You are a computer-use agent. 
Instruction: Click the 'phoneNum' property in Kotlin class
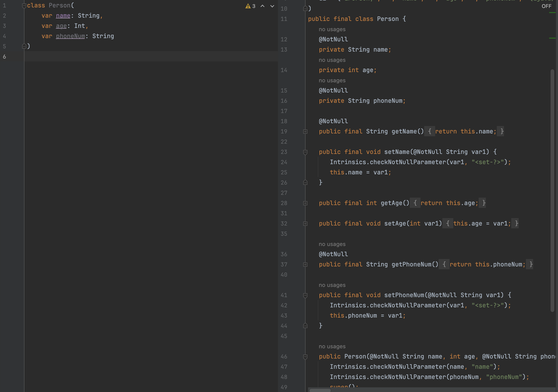click(70, 36)
